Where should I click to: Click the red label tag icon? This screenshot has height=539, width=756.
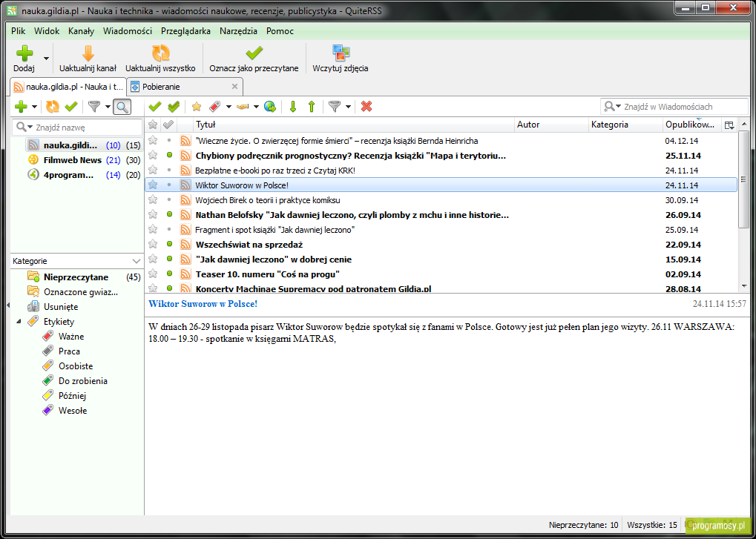tap(215, 107)
